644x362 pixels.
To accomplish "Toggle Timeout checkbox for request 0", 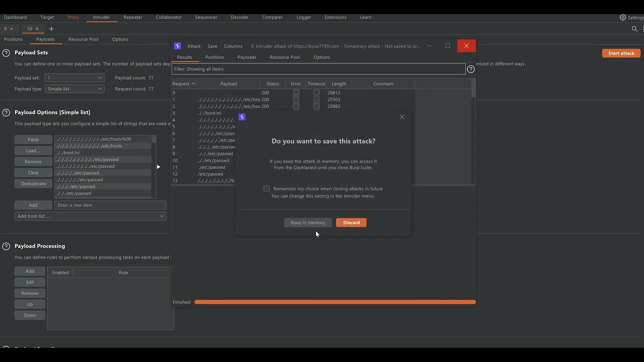I will pos(316,93).
